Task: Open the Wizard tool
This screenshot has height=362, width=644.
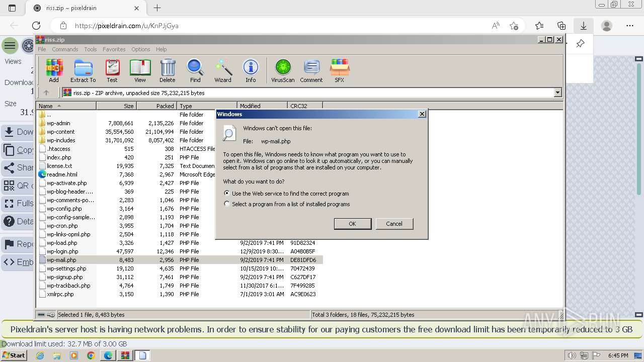Action: coord(223,70)
